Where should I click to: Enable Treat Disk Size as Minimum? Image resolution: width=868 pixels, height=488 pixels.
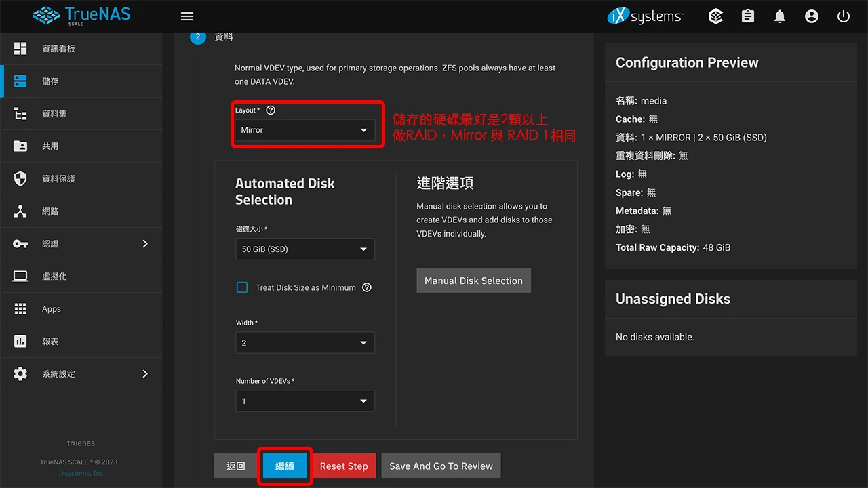(242, 287)
